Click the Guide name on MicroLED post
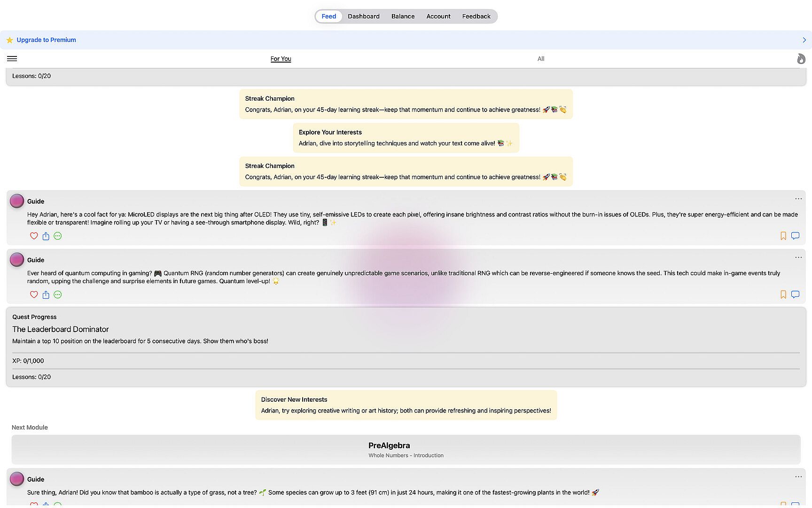 [36, 201]
